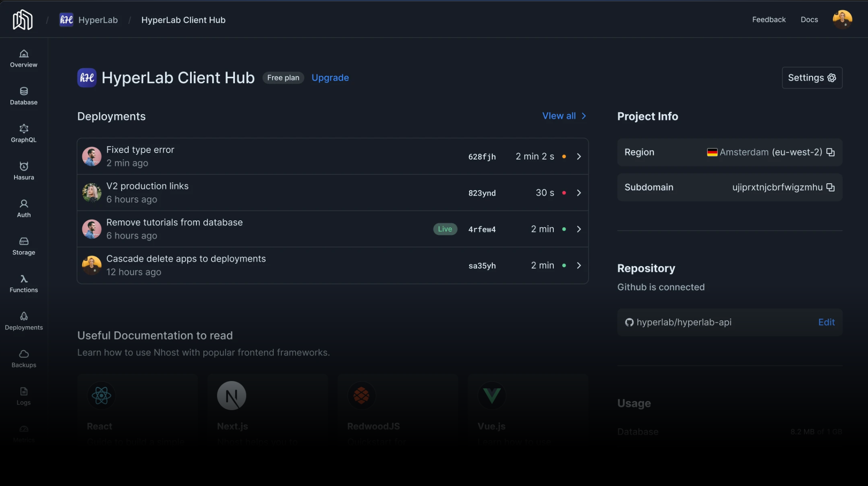Open Backups cloud item in sidebar
The image size is (868, 486).
click(24, 359)
